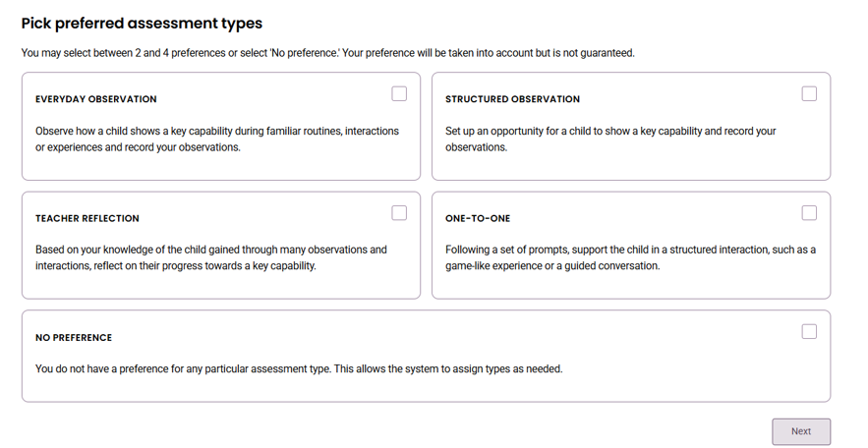868x448 pixels.
Task: Check the One-to-One checkbox
Action: [809, 213]
